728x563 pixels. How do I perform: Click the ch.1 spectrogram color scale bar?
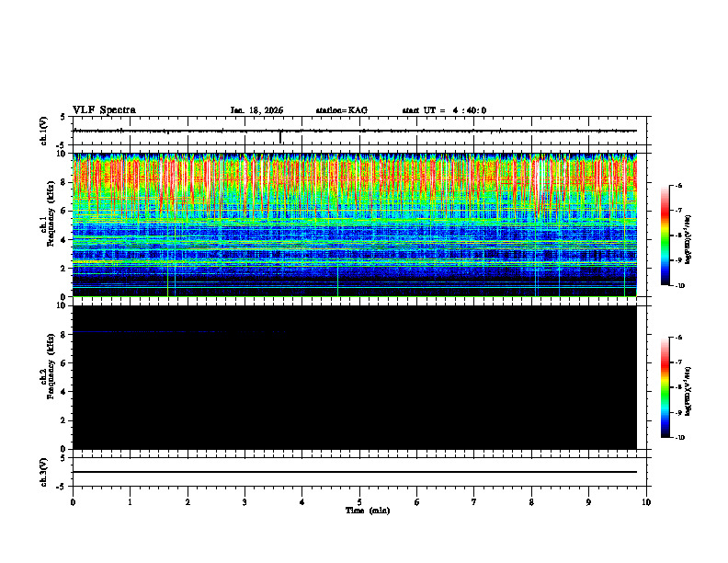coord(665,236)
